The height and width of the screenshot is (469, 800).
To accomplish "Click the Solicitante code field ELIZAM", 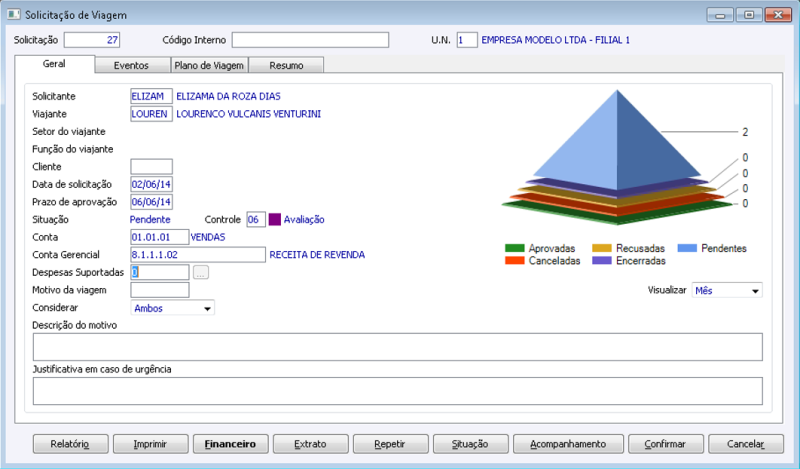I will pos(152,96).
